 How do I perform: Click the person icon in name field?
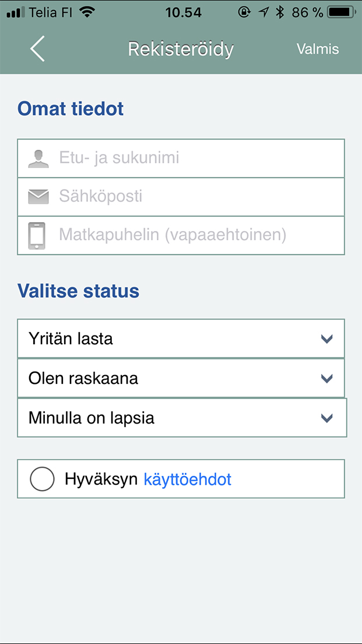coord(38,158)
